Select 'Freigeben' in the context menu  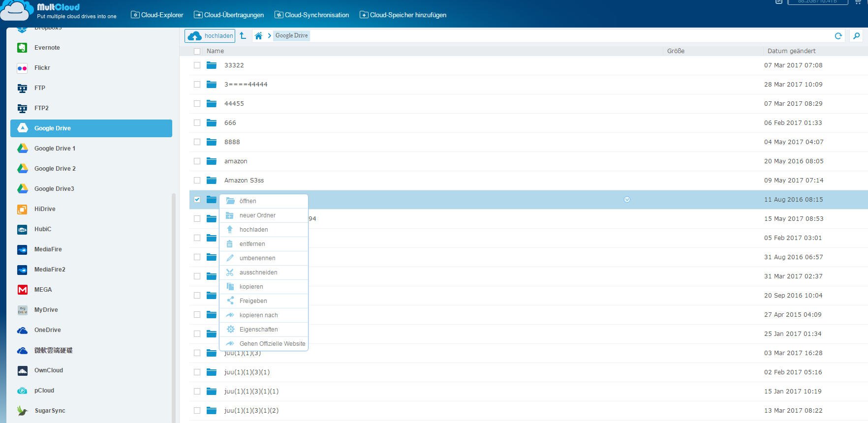[x=253, y=301]
